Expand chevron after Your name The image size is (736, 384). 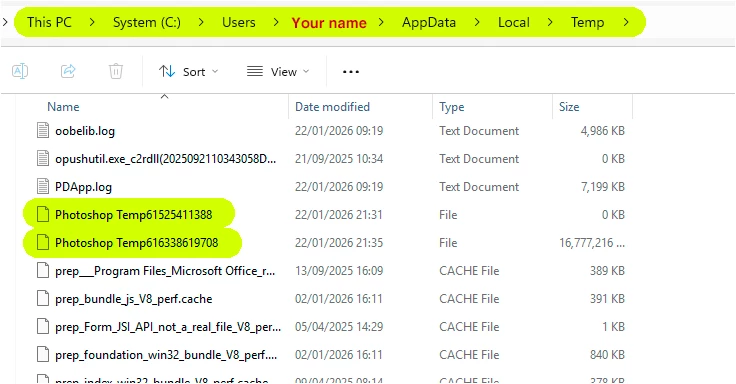coord(381,22)
